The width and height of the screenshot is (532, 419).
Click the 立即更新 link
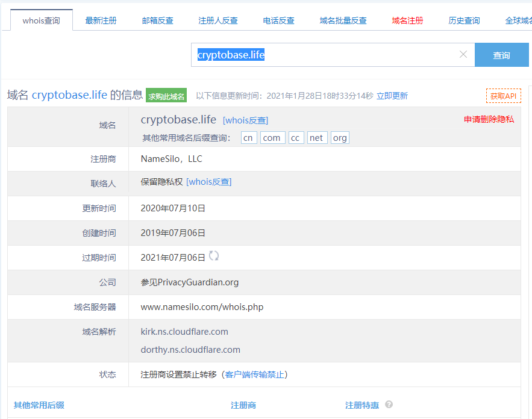click(x=392, y=96)
